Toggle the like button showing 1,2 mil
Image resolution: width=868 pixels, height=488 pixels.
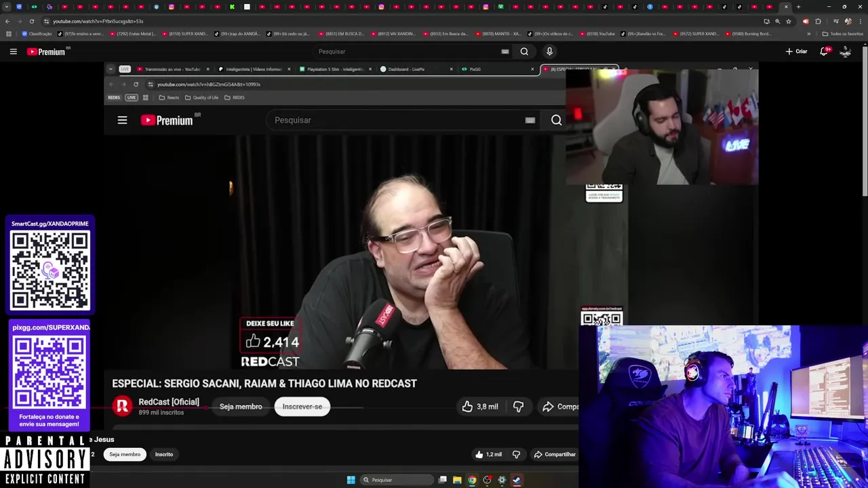(488, 454)
